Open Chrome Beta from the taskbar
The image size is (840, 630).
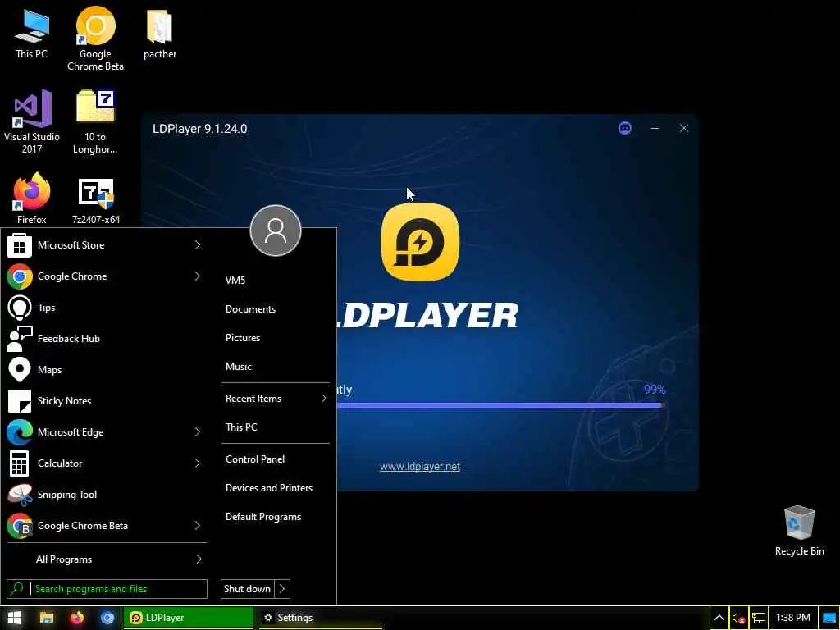[107, 618]
